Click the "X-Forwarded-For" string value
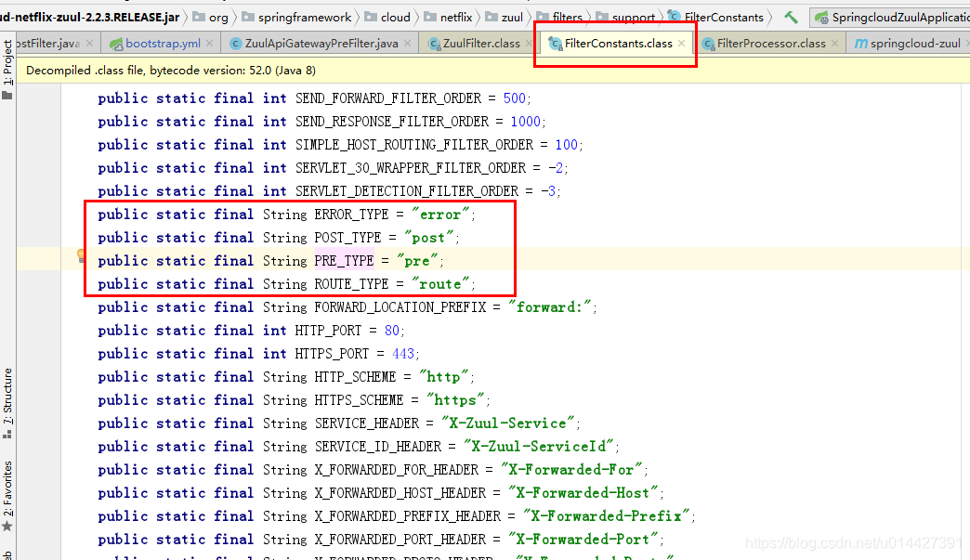The image size is (970, 560). click(571, 470)
